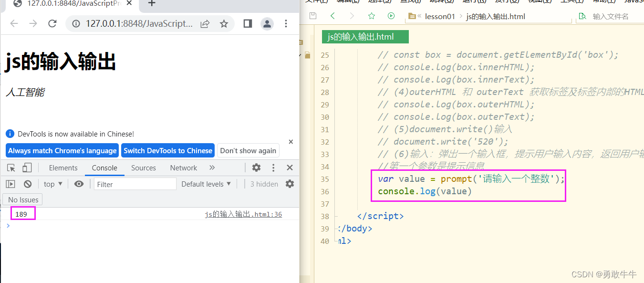Click file search icon in HBuilderX

582,16
